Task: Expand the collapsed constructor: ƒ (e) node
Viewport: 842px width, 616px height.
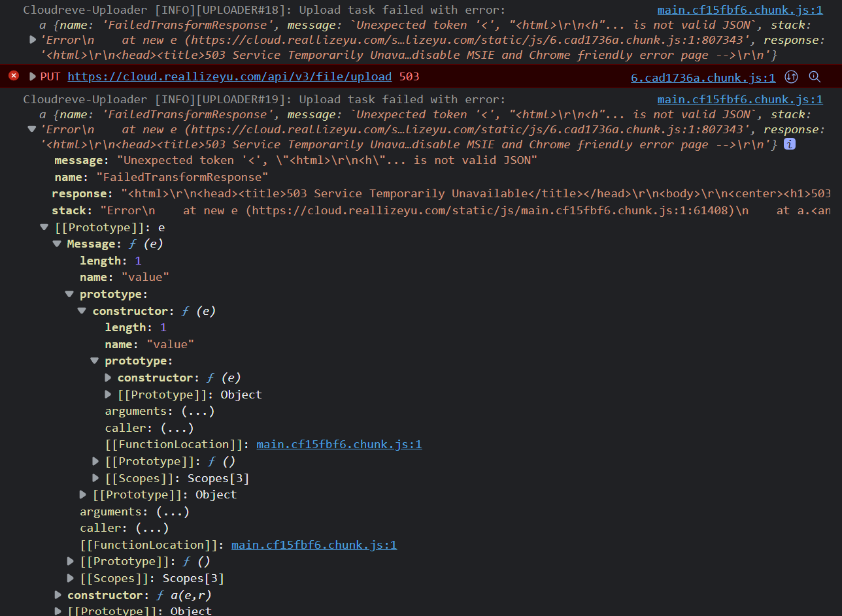Action: pyautogui.click(x=109, y=378)
